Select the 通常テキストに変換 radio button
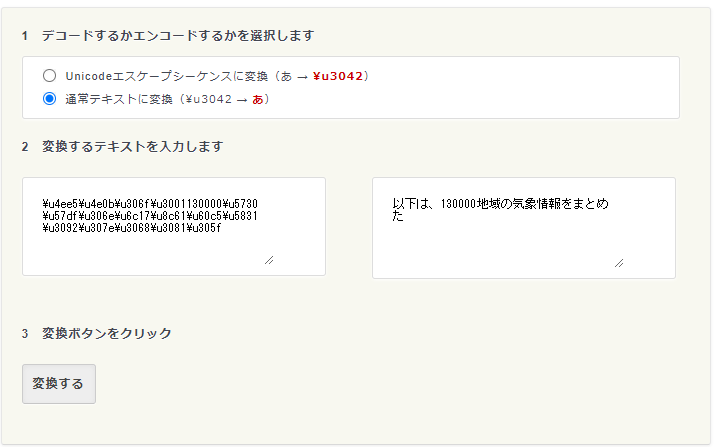Viewport: 716px width, 447px height. (x=49, y=99)
